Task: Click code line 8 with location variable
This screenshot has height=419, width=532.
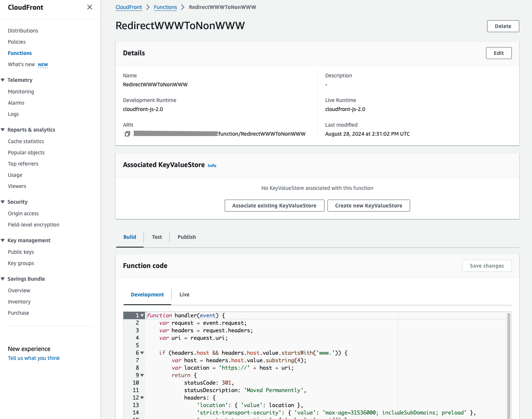Action: click(233, 368)
